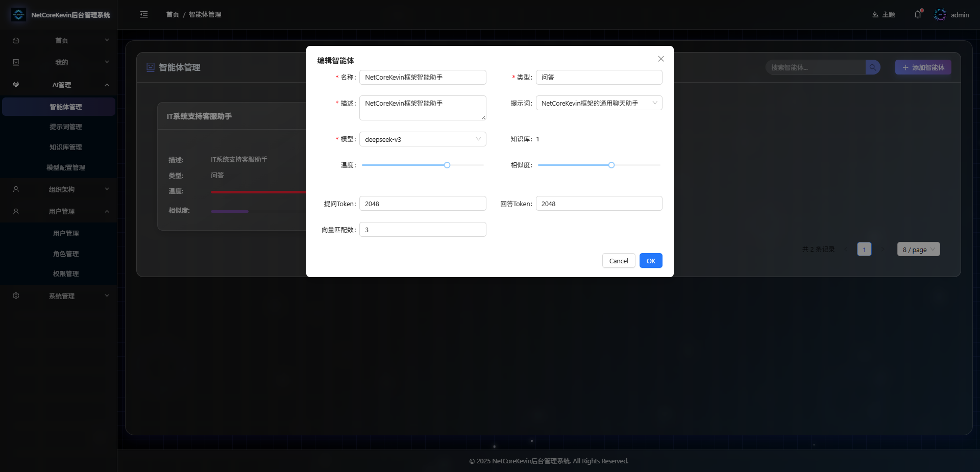Collapse the 用户管理 sidebar group

click(107, 211)
